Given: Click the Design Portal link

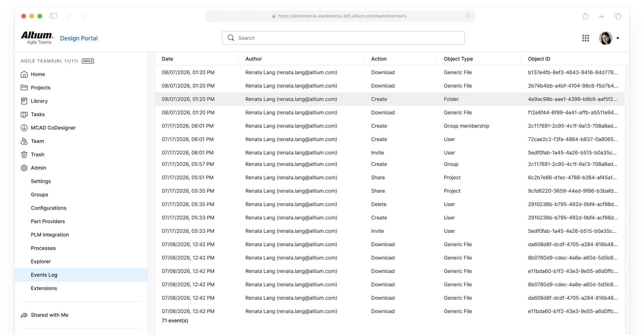Looking at the screenshot, I should [x=79, y=38].
